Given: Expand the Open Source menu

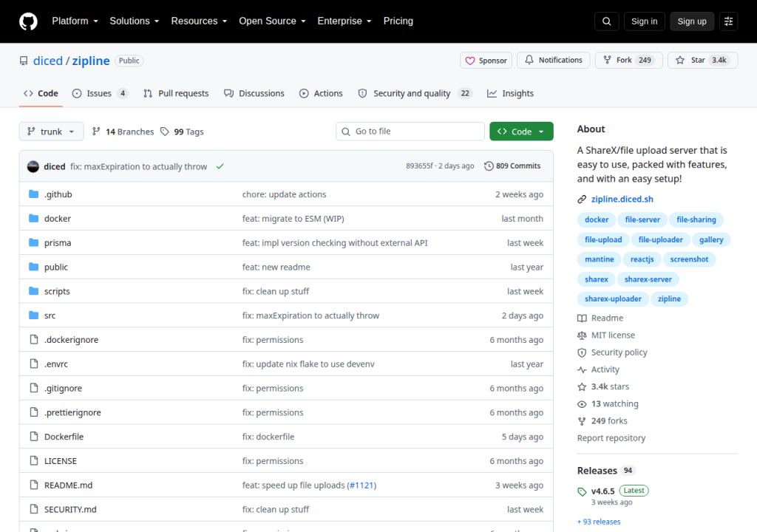Looking at the screenshot, I should tap(272, 21).
